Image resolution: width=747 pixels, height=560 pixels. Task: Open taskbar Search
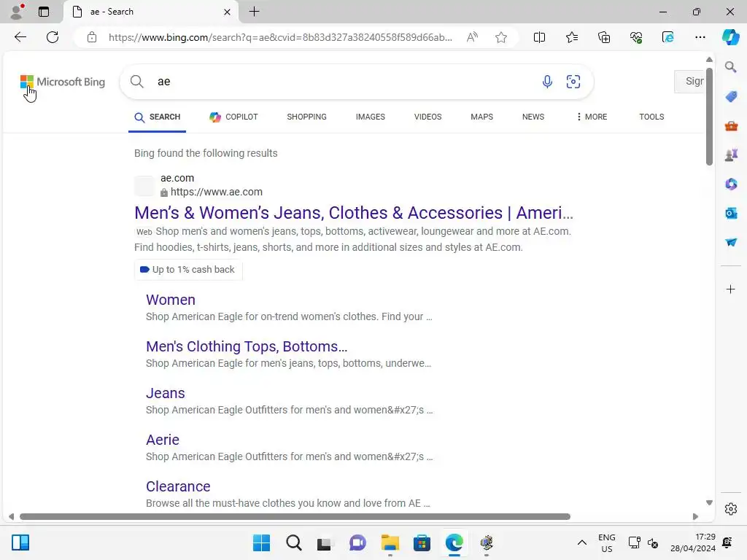click(294, 542)
